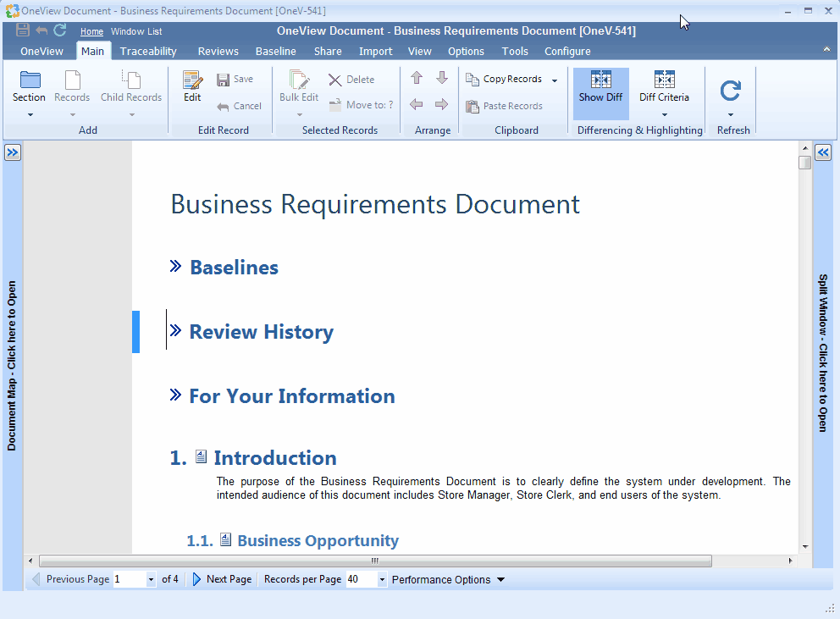This screenshot has height=619, width=840.
Task: Switch to the Traceability tab
Action: 148,51
